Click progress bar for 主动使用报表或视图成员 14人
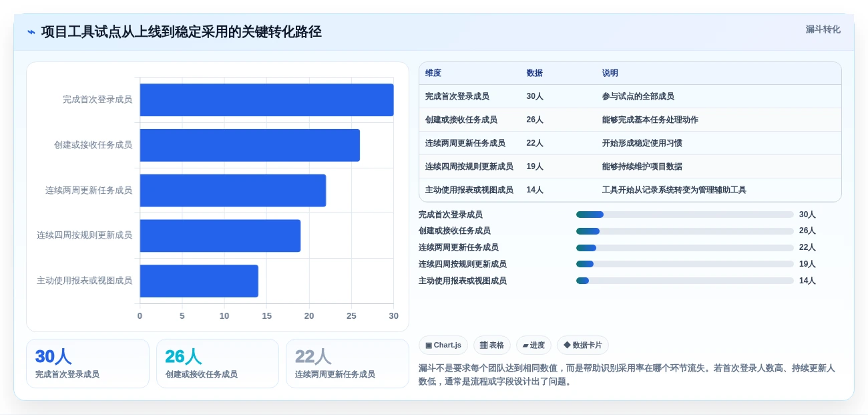 (685, 281)
